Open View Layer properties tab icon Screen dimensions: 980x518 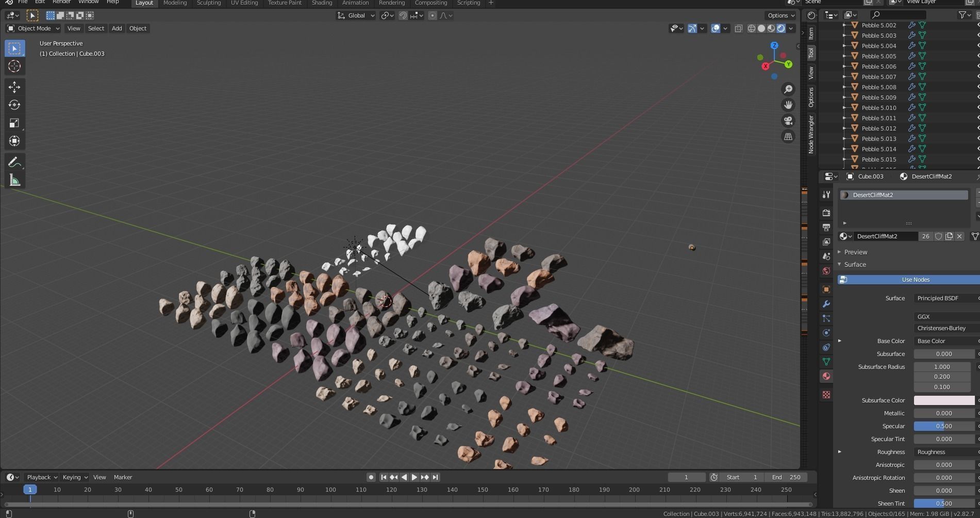pyautogui.click(x=826, y=242)
